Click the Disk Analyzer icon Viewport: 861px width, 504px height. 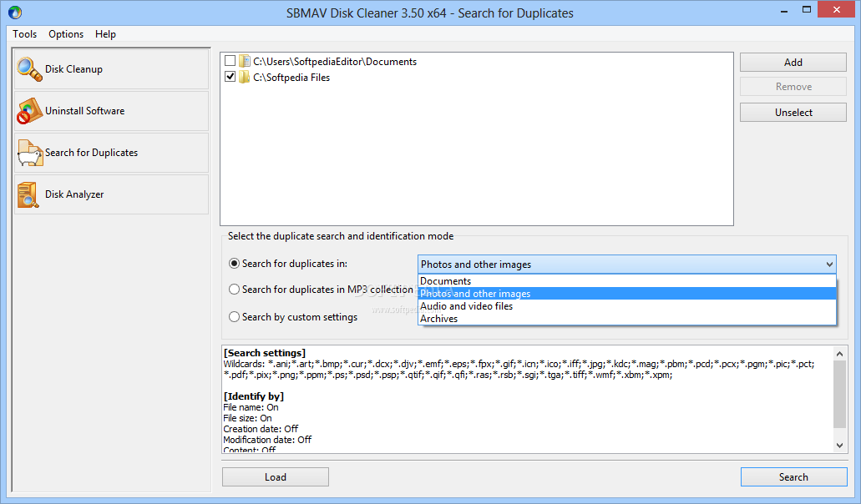(x=28, y=194)
